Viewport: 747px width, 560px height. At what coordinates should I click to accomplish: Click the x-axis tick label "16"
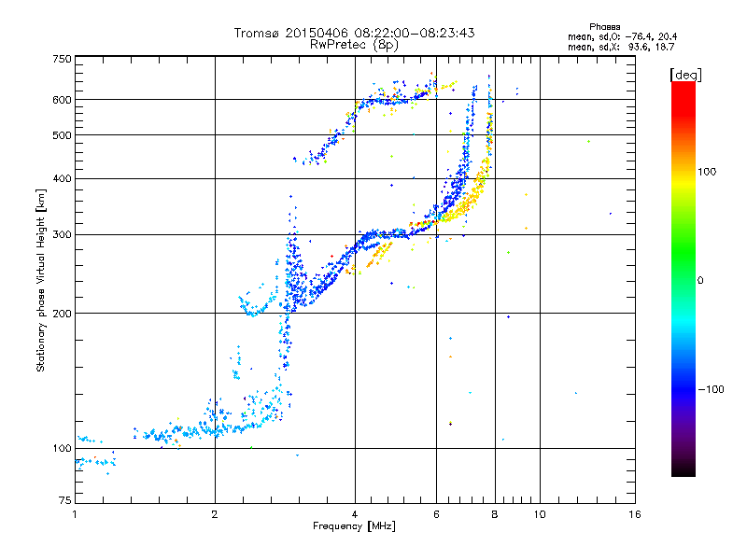(635, 514)
